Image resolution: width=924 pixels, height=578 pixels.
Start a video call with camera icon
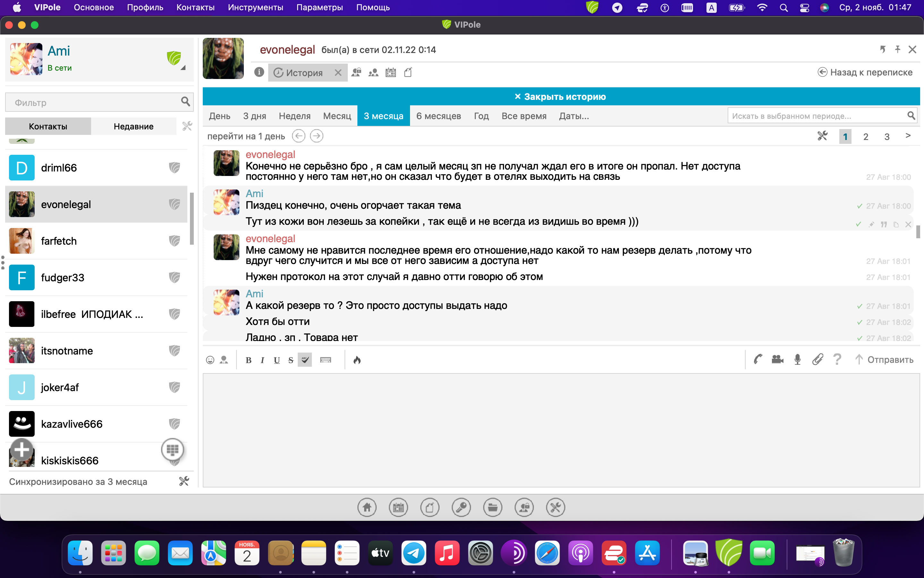[777, 359]
